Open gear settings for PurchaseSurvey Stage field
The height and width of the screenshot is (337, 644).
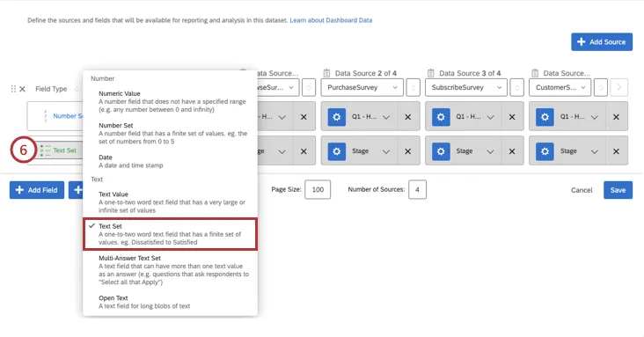coord(336,151)
